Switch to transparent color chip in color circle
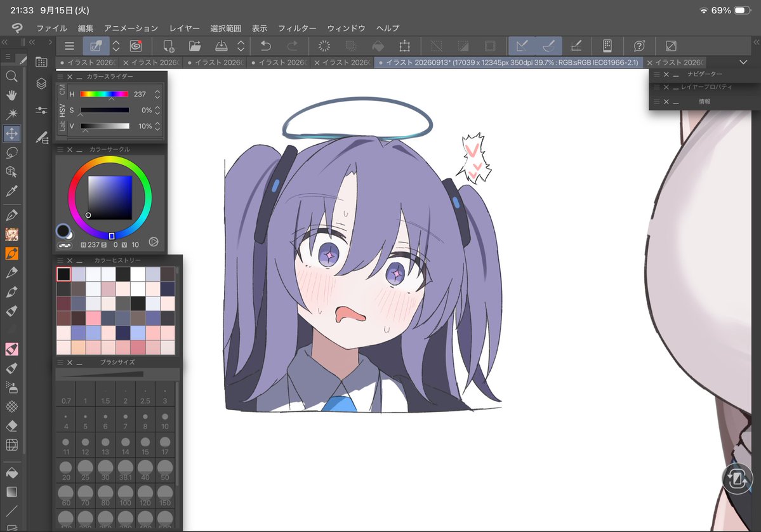Viewport: 761px width, 532px height. click(x=64, y=245)
